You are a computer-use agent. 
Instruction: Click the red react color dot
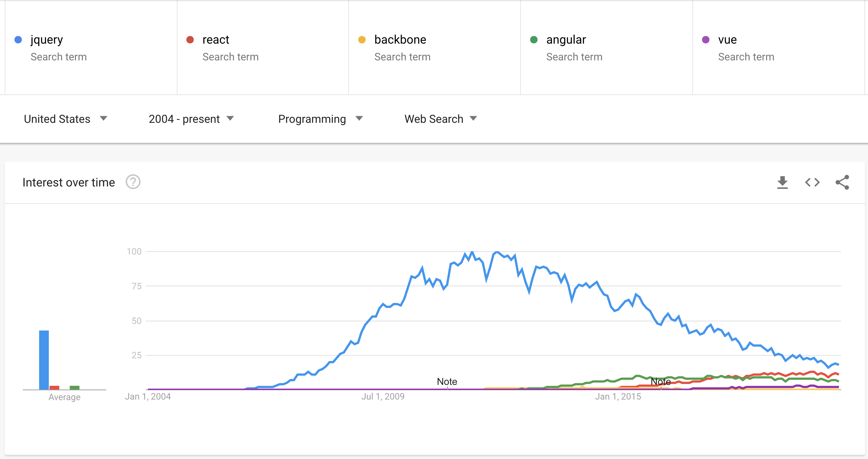(190, 40)
